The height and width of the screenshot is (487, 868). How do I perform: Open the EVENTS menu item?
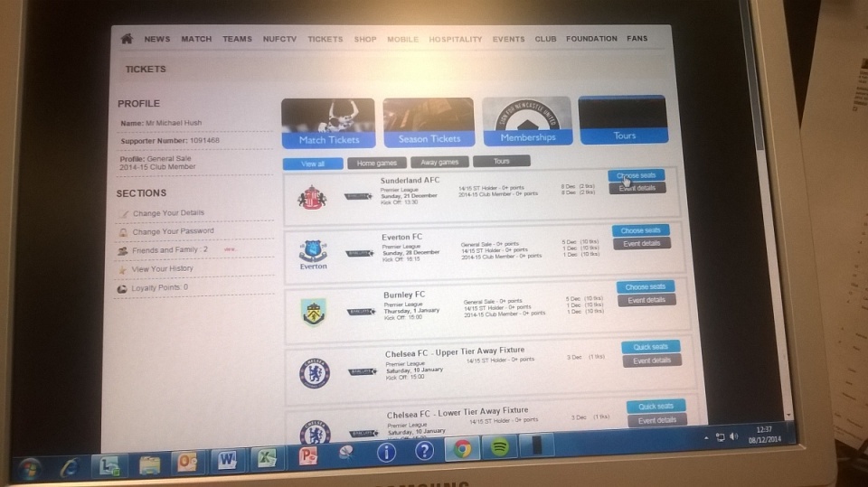(x=508, y=39)
